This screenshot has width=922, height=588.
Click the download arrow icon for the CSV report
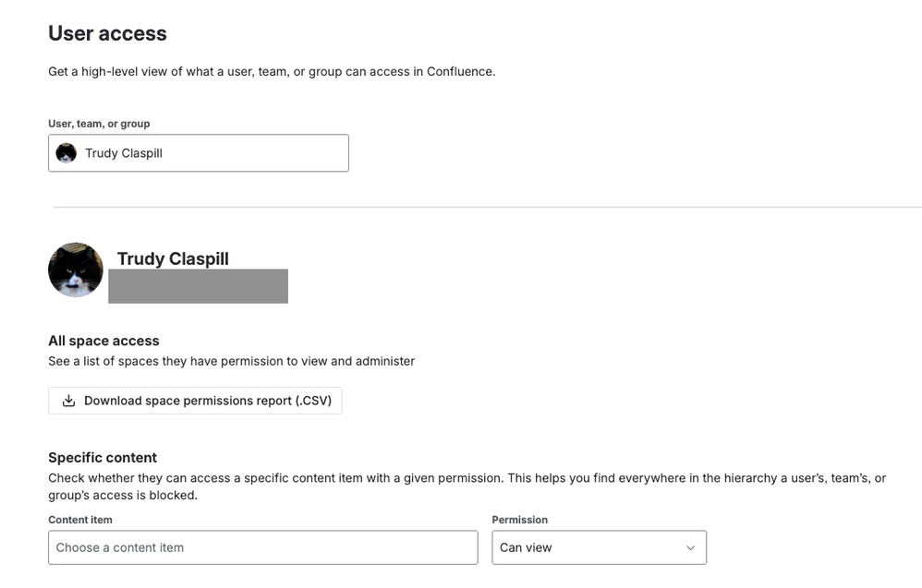tap(68, 401)
